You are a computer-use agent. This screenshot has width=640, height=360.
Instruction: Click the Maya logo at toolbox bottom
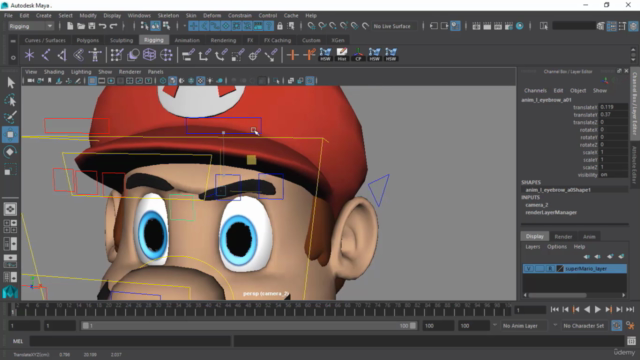(10, 292)
